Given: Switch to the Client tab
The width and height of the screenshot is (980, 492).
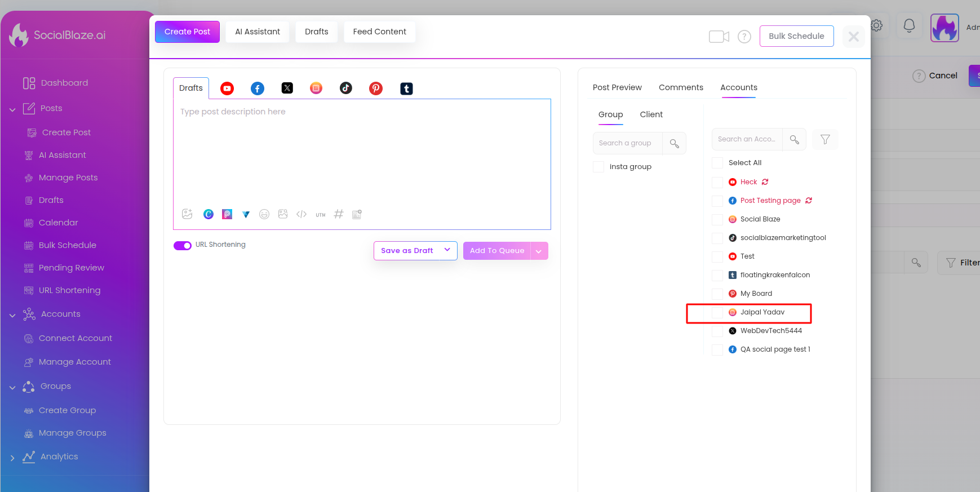Looking at the screenshot, I should pos(651,114).
